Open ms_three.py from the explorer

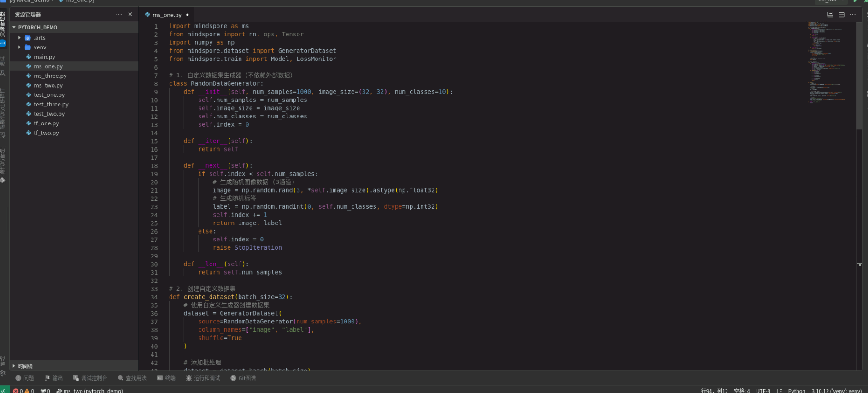(50, 76)
